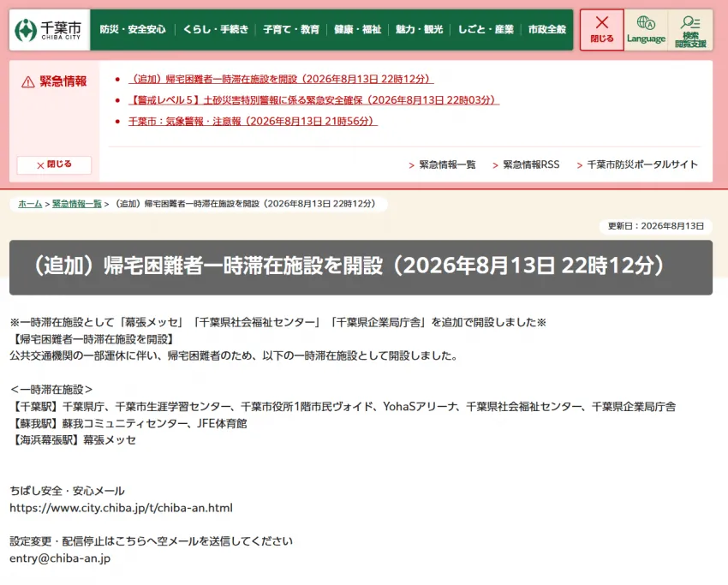Image resolution: width=728 pixels, height=585 pixels.
Task: Open the 市政全般 menu
Action: coord(547,30)
